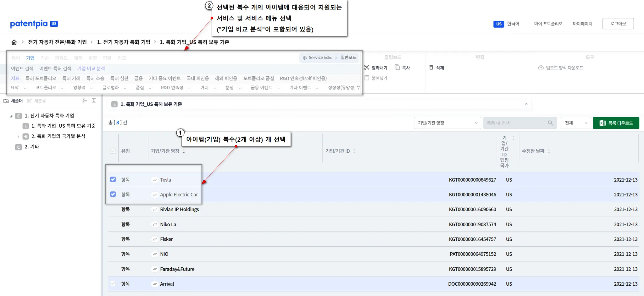Image resolution: width=644 pixels, height=296 pixels.
Task: Click the cloud icon for upload form download
Action: (541, 68)
